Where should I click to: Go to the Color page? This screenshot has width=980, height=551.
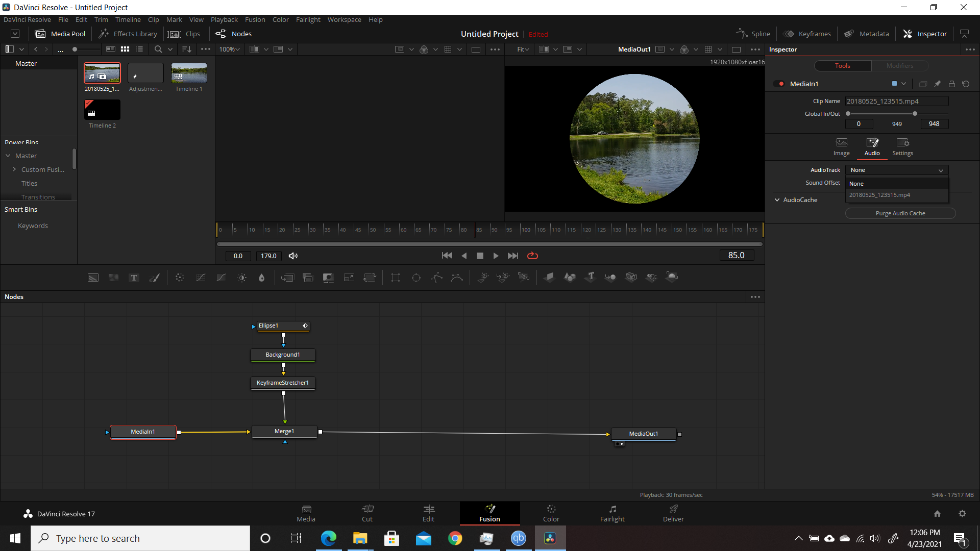(x=551, y=513)
